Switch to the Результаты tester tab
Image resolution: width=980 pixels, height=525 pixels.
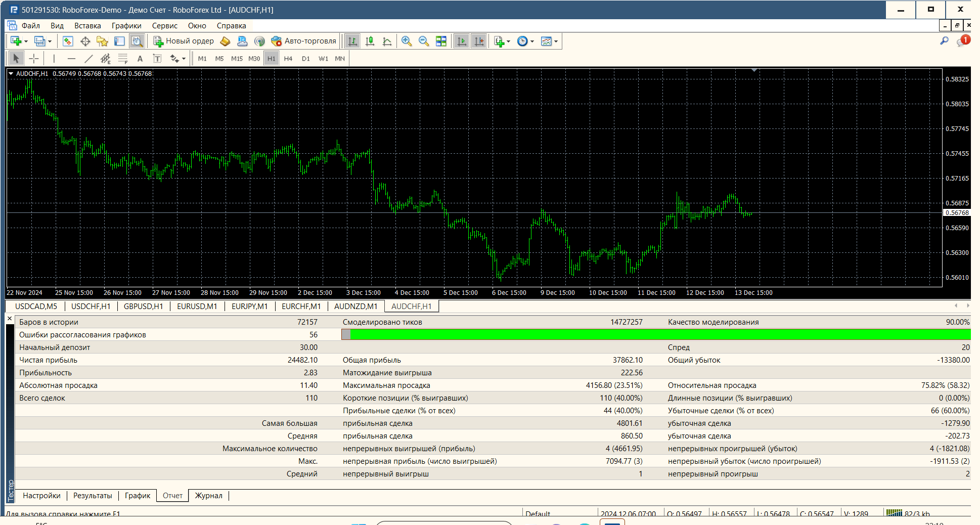pos(93,496)
